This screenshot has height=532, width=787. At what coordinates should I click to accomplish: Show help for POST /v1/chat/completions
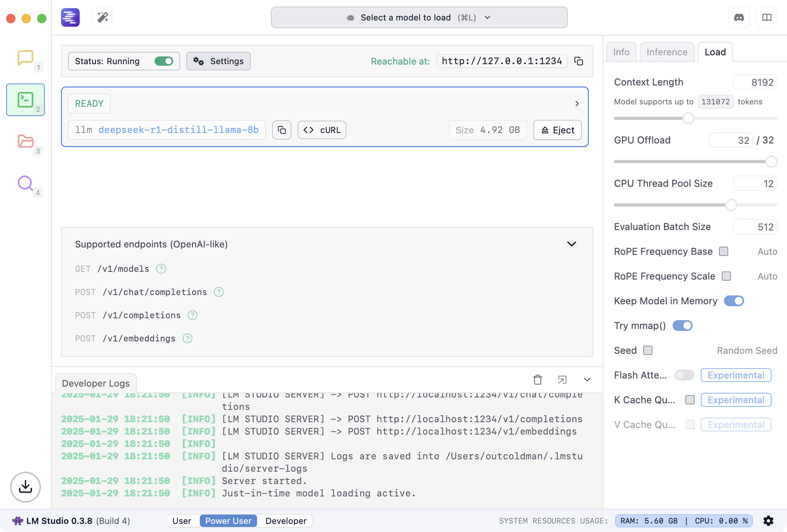(219, 292)
